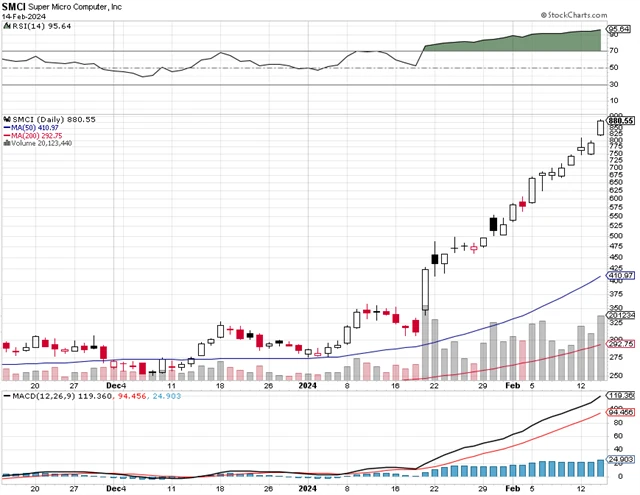Click the 30 level on the RSI axis
Viewport: 640px width, 495px height.
(613, 84)
